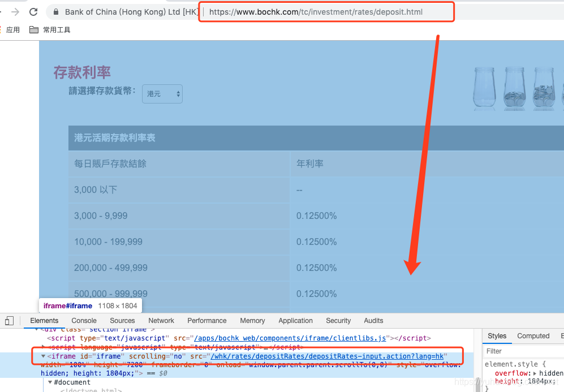Switch to the Network tab
Image resolution: width=564 pixels, height=392 pixels.
161,320
